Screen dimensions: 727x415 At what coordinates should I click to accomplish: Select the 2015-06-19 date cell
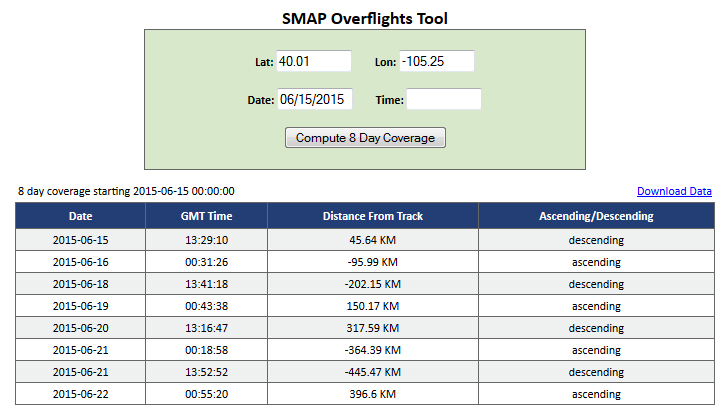(80, 306)
